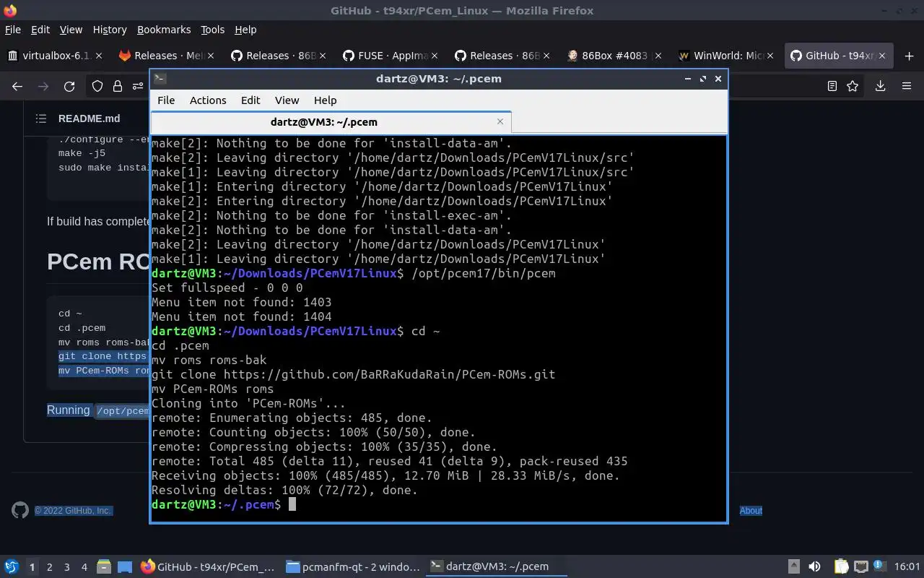The image size is (924, 578).
Task: Open the LXQt application menu launcher
Action: pyautogui.click(x=12, y=566)
